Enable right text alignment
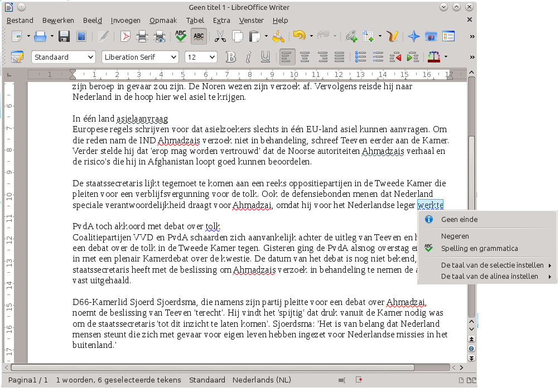560x392 pixels. tap(322, 57)
